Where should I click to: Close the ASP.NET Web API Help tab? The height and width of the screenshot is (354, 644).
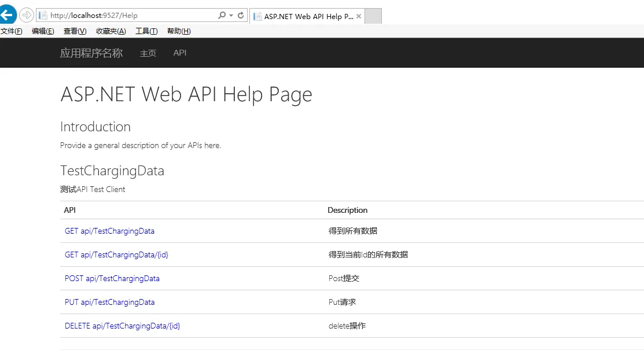tap(359, 16)
